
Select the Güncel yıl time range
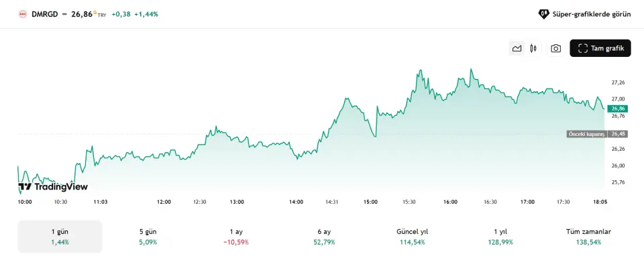[412, 236]
